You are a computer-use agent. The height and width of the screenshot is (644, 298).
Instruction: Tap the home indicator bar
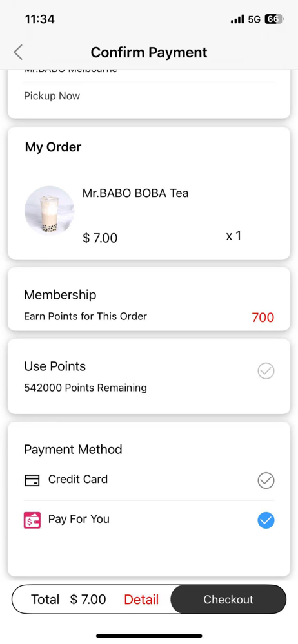click(x=149, y=636)
